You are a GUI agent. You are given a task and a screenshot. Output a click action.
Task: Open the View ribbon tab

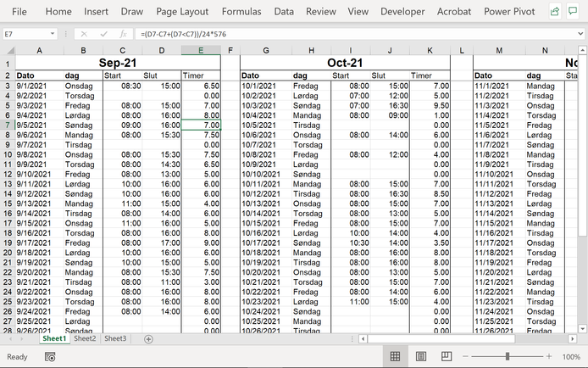[x=358, y=12]
